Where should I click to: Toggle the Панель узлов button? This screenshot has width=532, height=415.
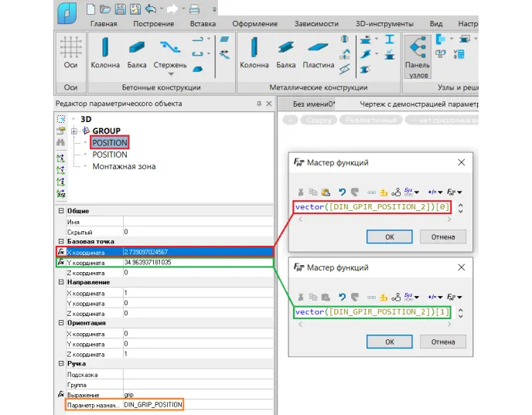pyautogui.click(x=418, y=56)
